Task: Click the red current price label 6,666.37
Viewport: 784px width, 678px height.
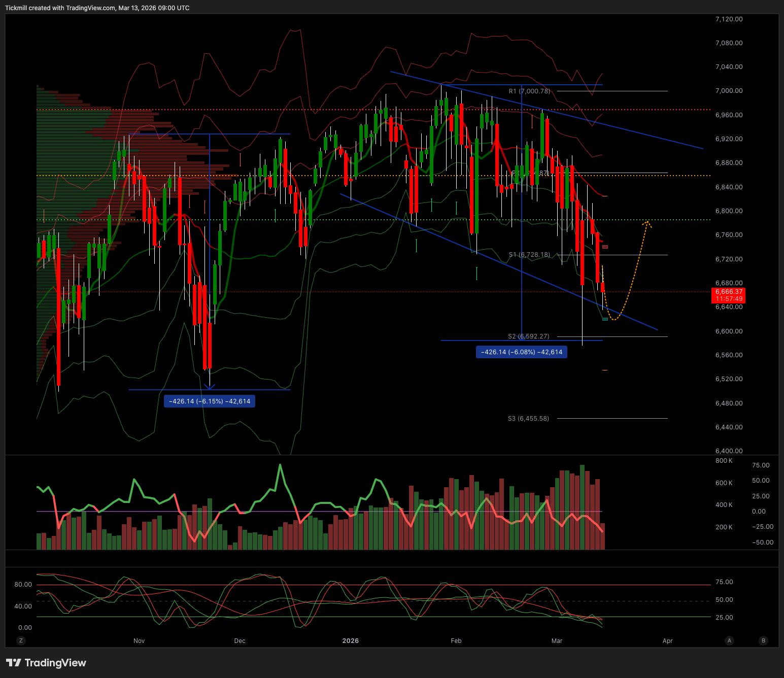Action: click(x=729, y=295)
